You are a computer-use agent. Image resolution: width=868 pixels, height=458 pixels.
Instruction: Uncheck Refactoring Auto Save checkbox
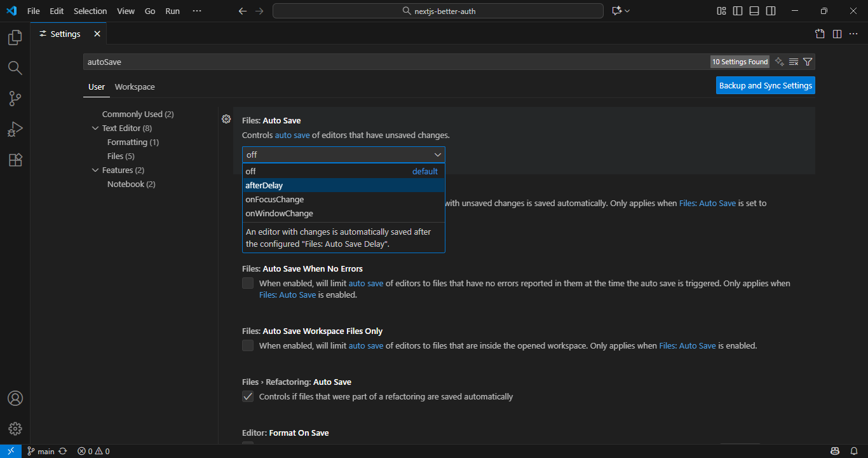click(x=248, y=396)
